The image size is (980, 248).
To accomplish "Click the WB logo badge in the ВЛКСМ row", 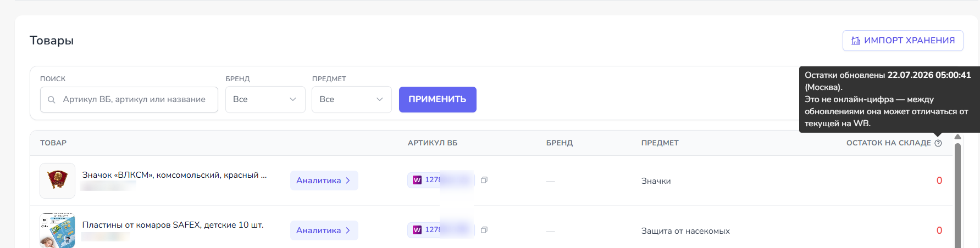I will [x=417, y=180].
